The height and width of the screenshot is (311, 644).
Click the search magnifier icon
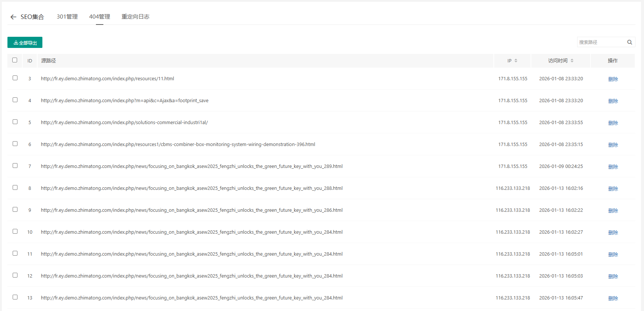(x=629, y=42)
